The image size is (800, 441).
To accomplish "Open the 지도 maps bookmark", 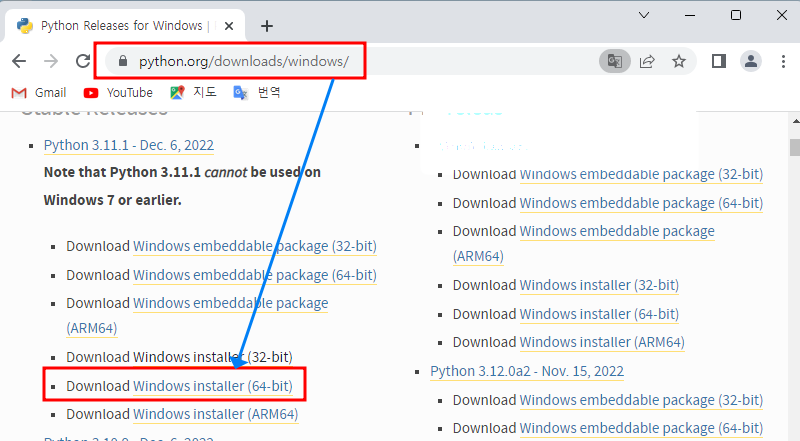I will click(x=193, y=92).
